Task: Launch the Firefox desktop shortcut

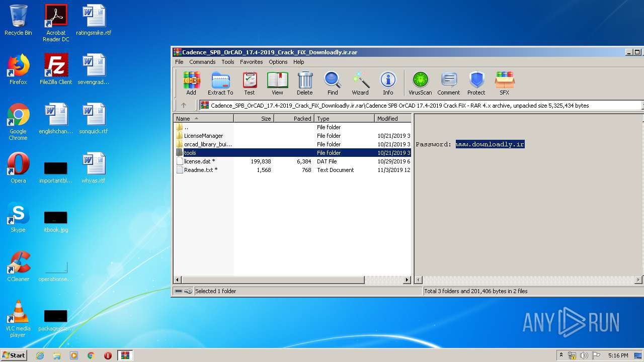Action: click(18, 69)
